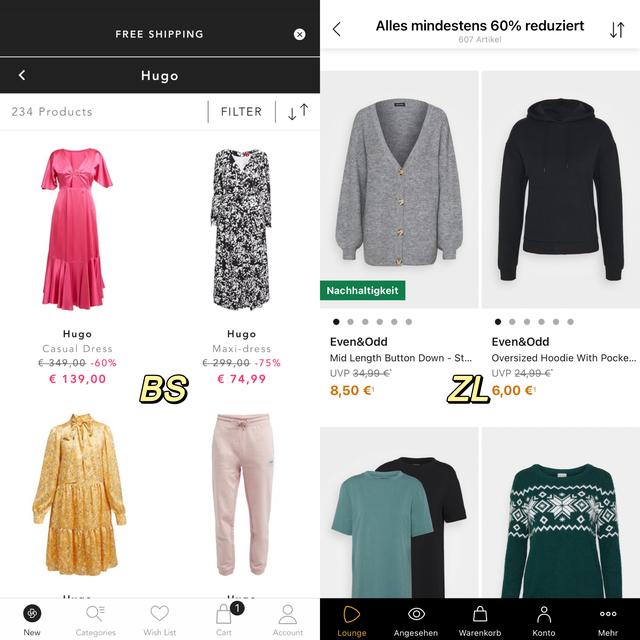This screenshot has width=640, height=640.
Task: Select second image dot of grey cardigan
Action: (x=350, y=322)
